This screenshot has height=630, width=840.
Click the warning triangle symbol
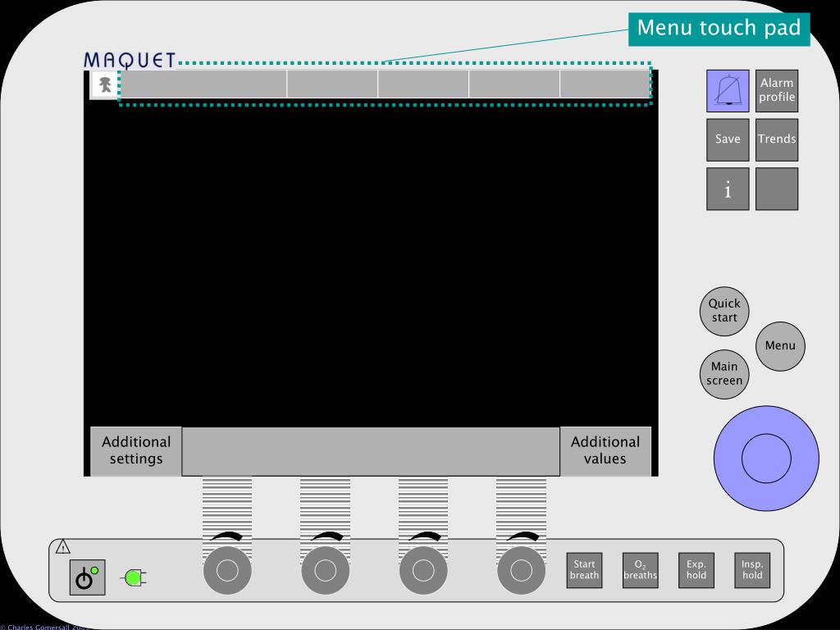(63, 547)
